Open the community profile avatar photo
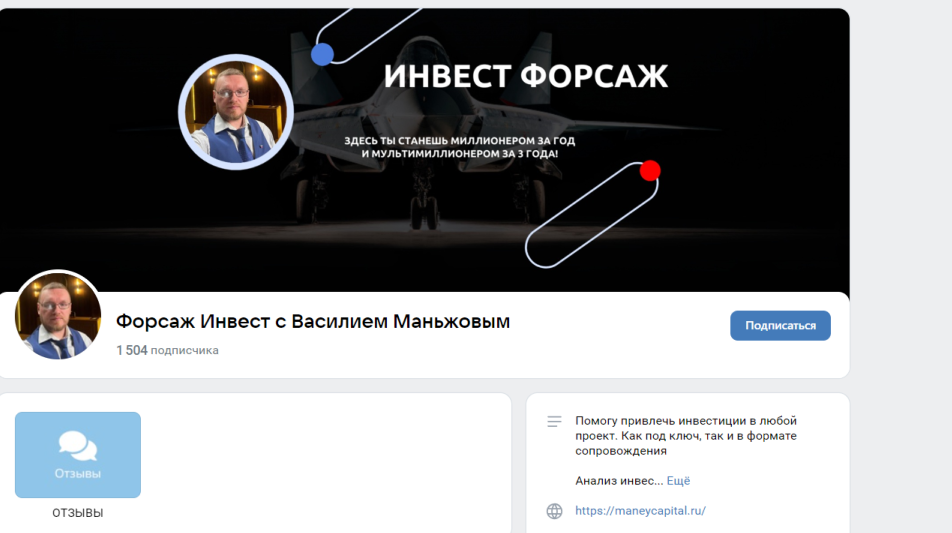The width and height of the screenshot is (952, 533). click(x=58, y=315)
